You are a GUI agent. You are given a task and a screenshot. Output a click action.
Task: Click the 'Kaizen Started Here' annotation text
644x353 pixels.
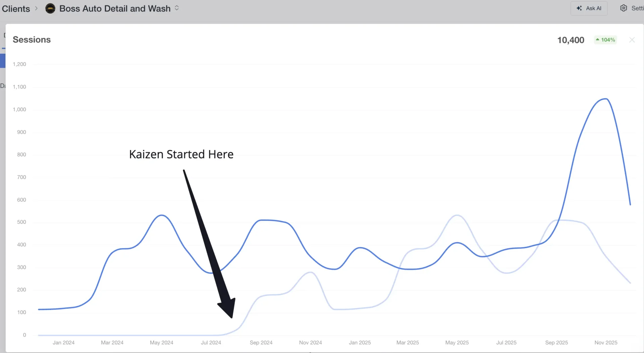point(181,154)
